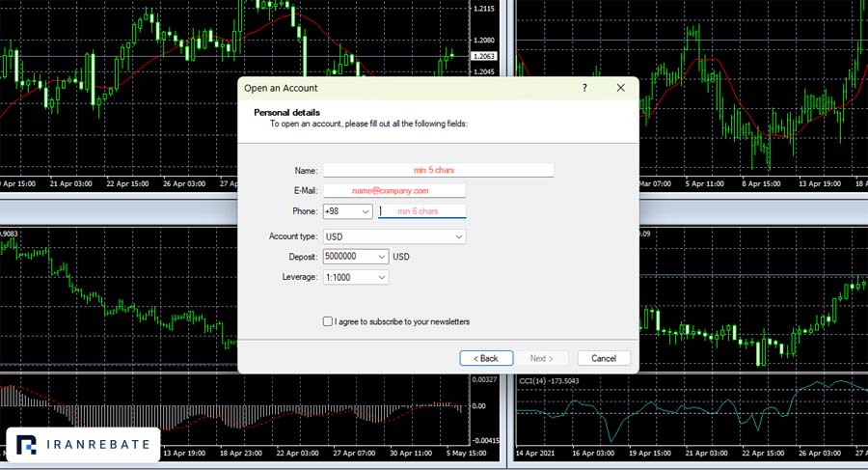Click the 'Deposit:' label

coord(303,257)
